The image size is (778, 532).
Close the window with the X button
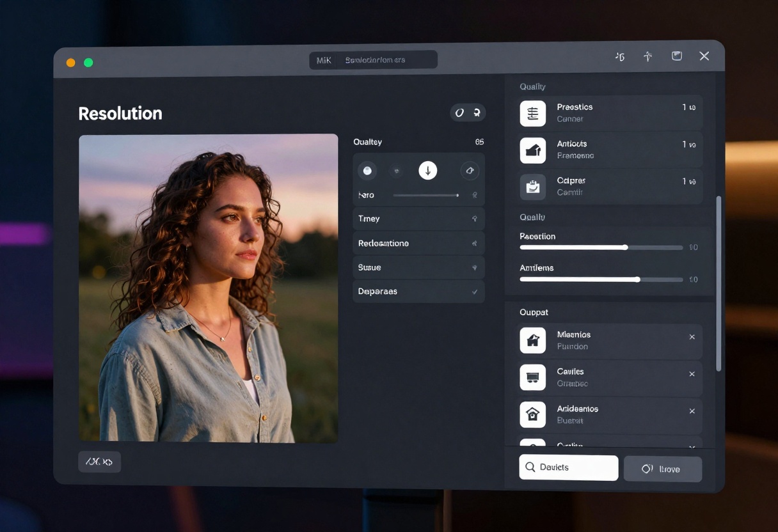704,56
